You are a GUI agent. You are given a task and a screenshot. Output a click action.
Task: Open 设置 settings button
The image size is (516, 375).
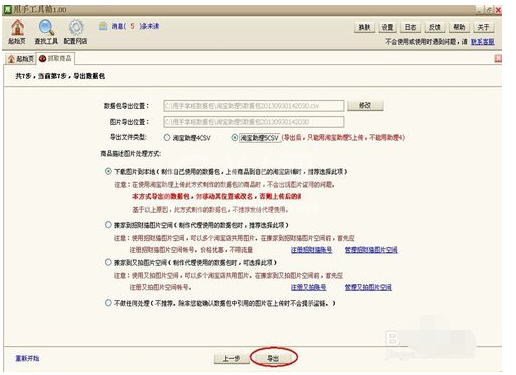(x=387, y=27)
